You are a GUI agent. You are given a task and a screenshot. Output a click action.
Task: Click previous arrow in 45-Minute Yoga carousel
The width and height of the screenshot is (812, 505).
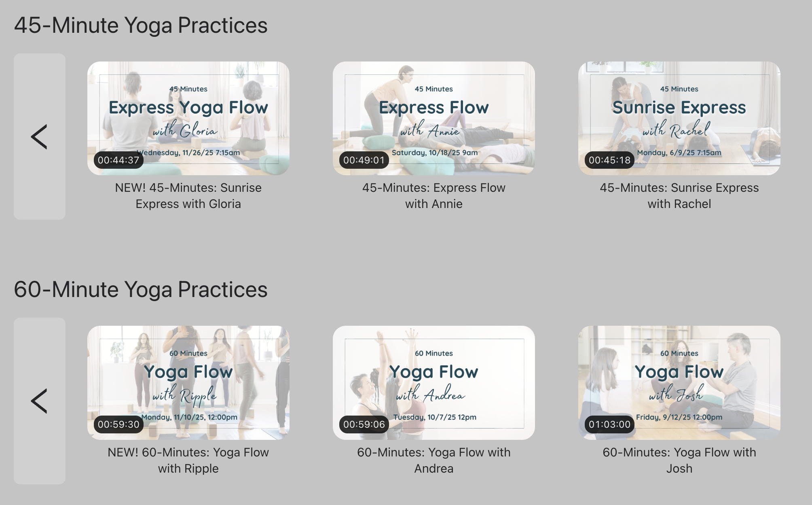pos(40,137)
